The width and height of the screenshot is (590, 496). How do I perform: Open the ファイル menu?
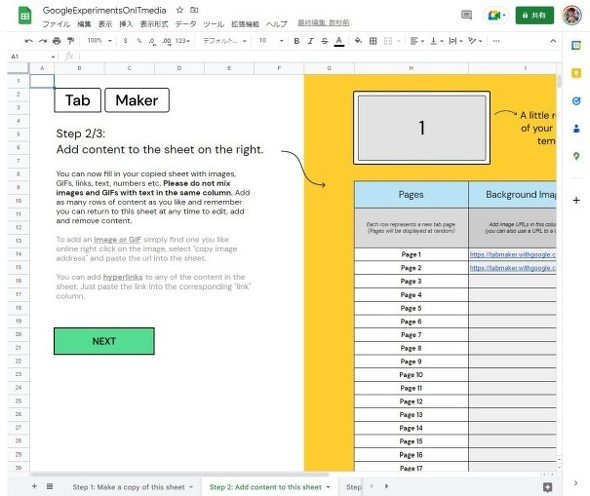(56, 24)
